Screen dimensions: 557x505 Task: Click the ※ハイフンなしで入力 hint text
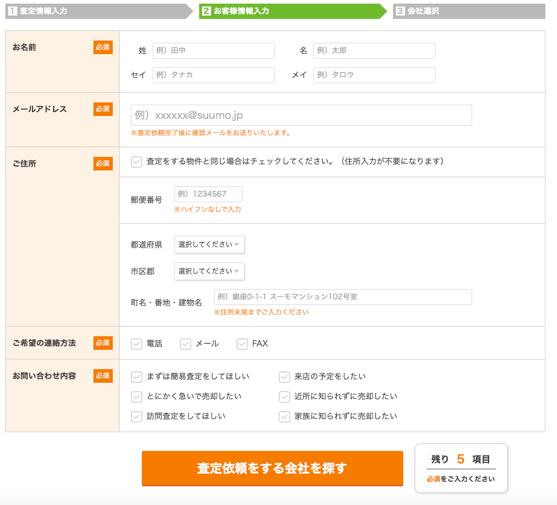207,210
